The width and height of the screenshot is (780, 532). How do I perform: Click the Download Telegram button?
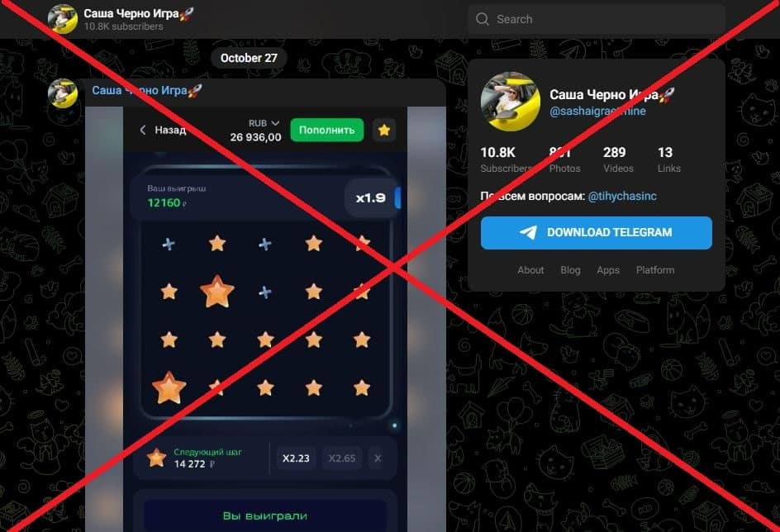596,232
